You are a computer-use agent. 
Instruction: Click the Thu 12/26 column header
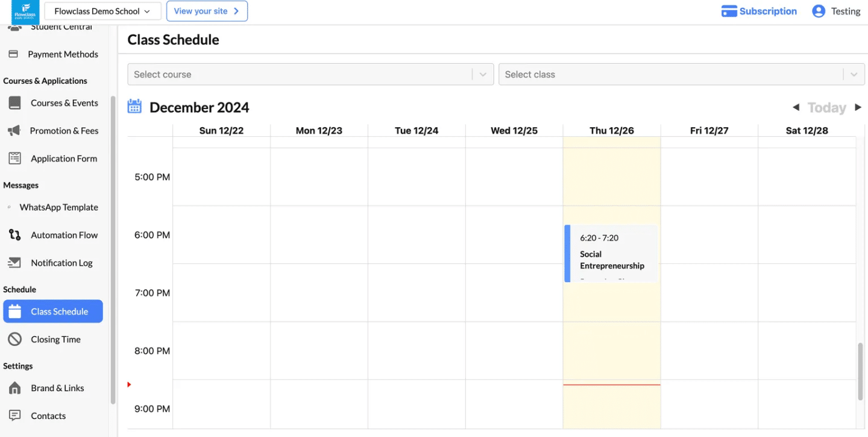tap(612, 131)
